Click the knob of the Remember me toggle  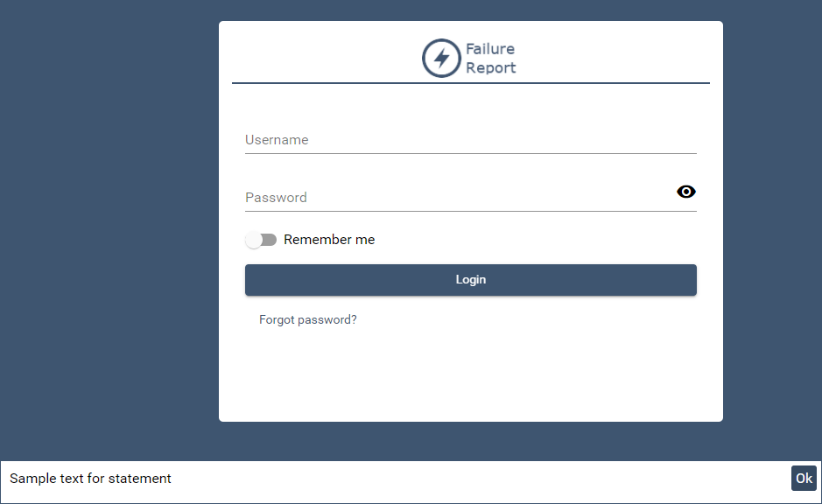(254, 240)
